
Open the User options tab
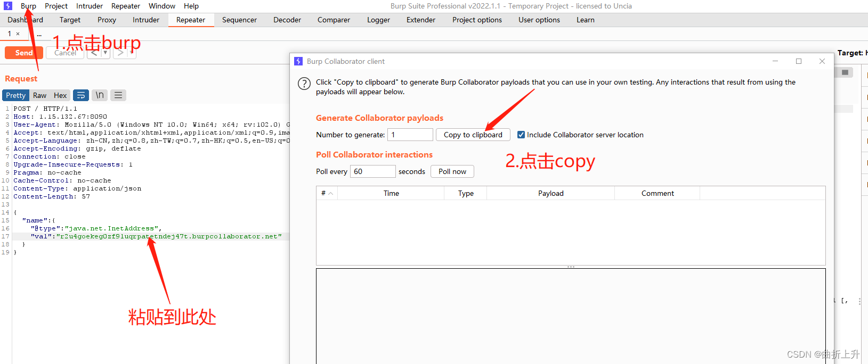(x=539, y=20)
